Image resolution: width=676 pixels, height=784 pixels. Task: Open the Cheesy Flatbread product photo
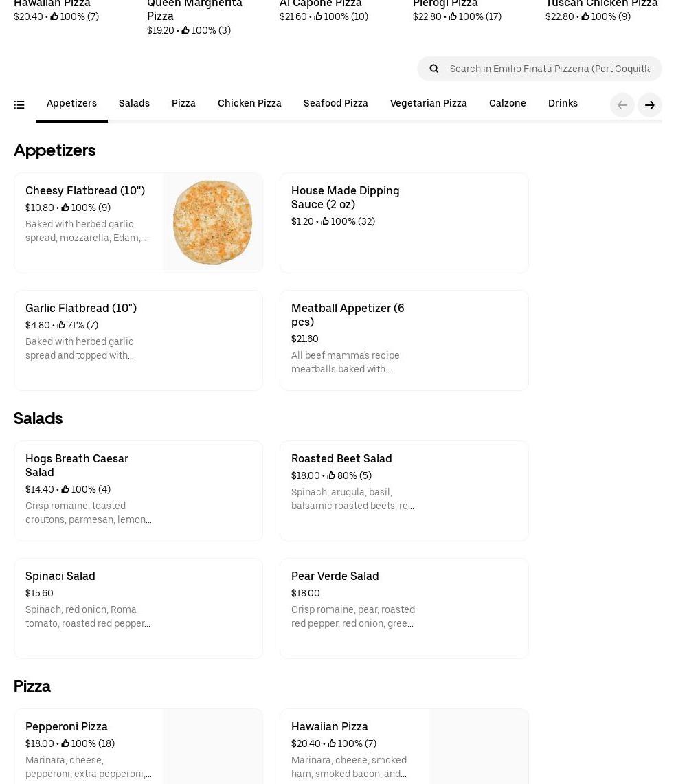212,223
